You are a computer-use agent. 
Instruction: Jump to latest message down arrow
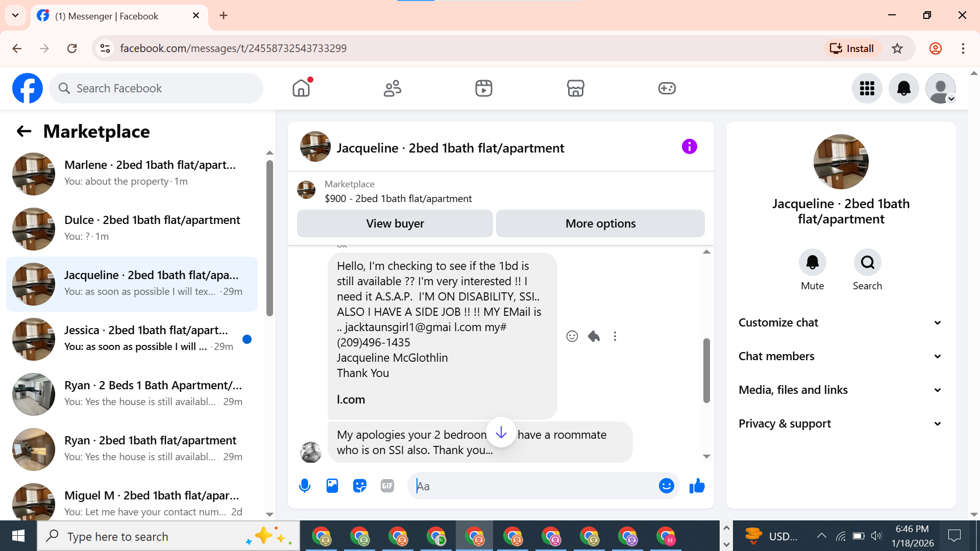pos(501,433)
